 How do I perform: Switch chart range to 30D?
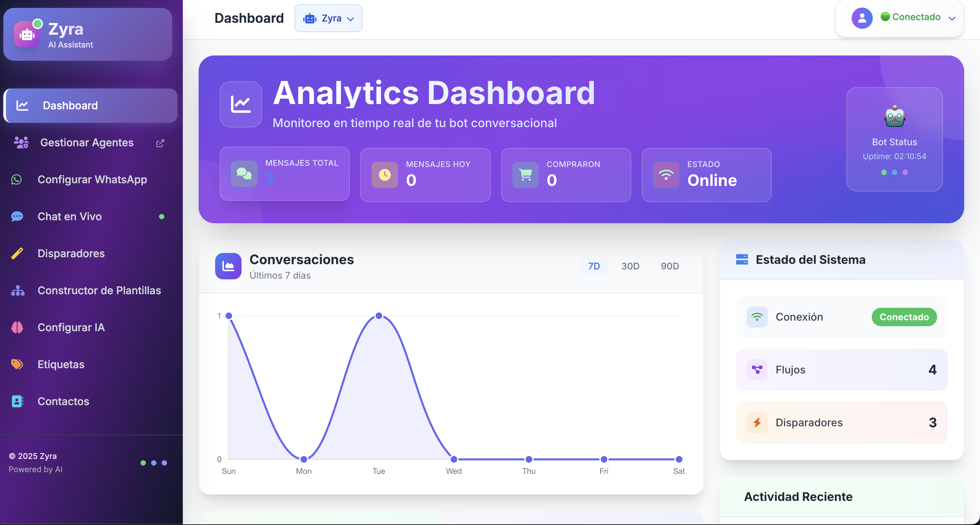[x=630, y=266]
